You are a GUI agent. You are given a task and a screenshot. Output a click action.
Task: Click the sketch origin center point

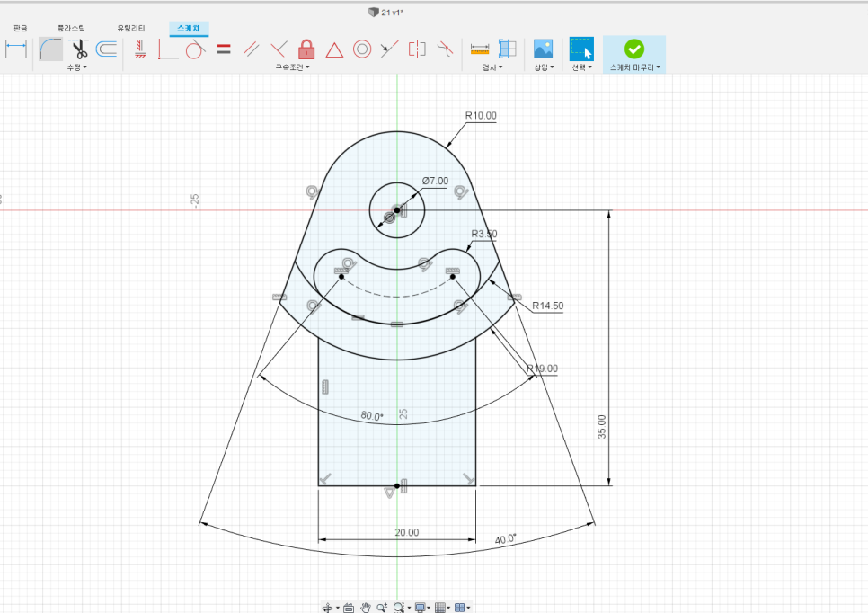point(397,210)
